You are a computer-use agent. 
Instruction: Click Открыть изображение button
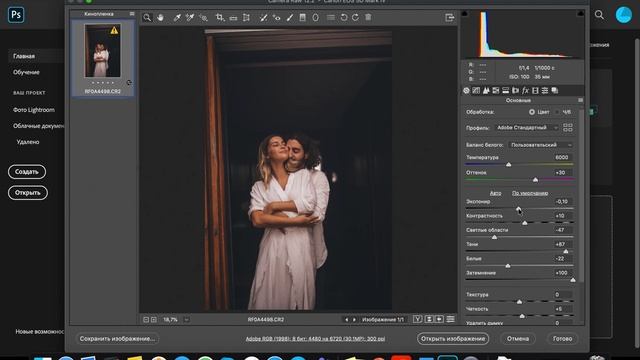(453, 339)
